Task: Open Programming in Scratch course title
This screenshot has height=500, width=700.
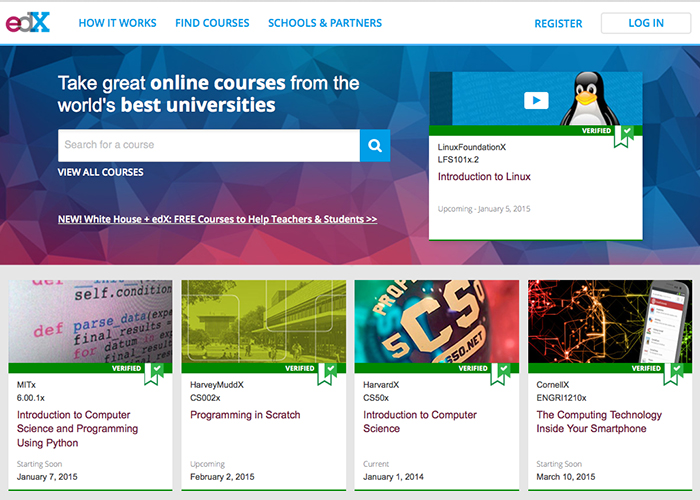Action: 245,415
